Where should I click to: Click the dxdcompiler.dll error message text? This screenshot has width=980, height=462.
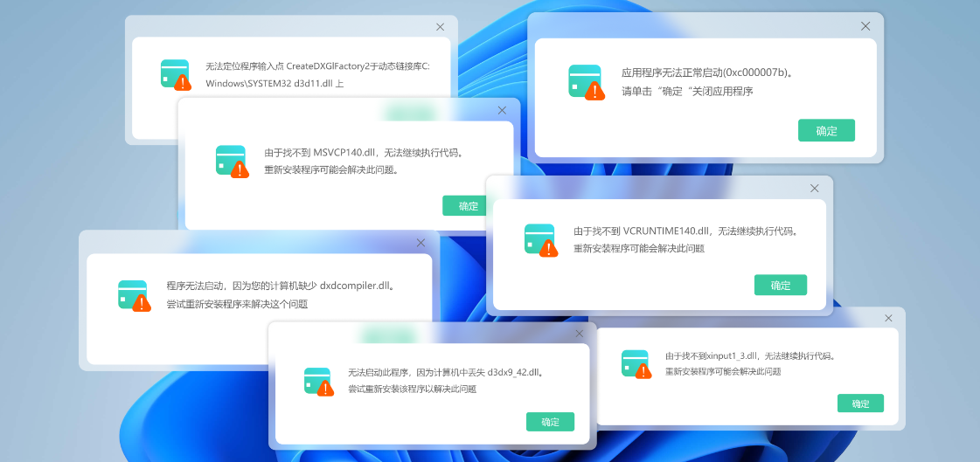[280, 286]
